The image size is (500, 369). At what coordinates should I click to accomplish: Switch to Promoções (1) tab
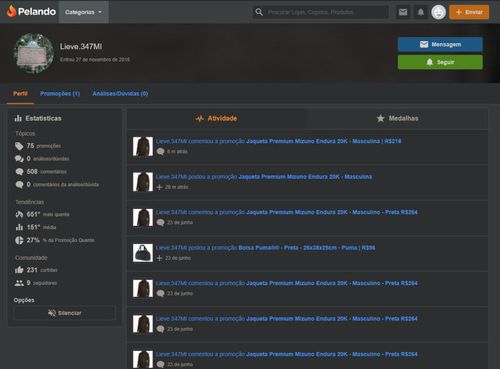[x=60, y=94]
